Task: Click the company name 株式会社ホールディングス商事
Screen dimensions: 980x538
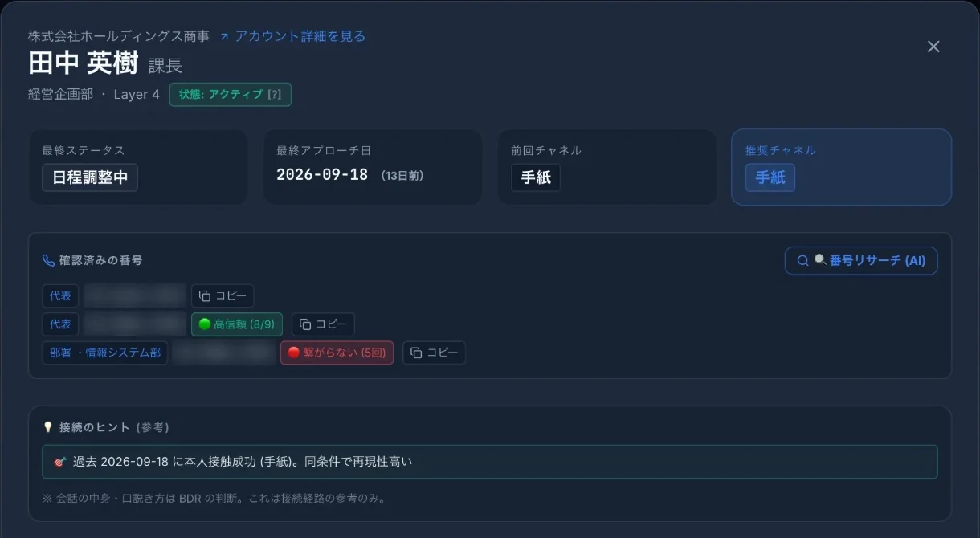Action: point(119,36)
